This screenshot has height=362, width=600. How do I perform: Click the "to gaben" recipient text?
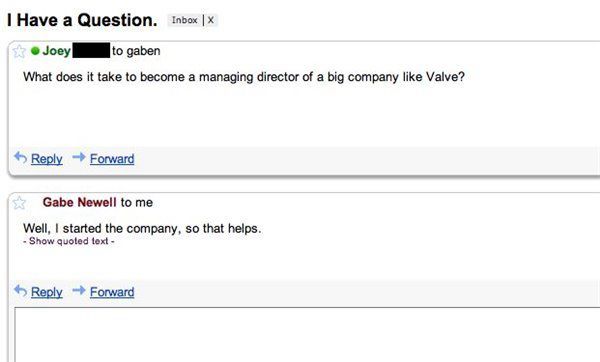[136, 51]
